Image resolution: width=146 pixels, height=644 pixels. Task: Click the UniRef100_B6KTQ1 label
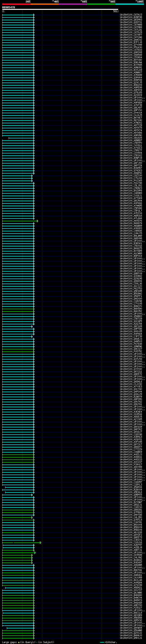[131, 570]
